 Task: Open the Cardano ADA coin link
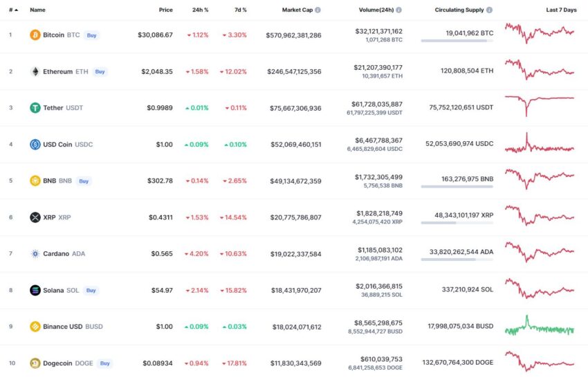[64, 254]
